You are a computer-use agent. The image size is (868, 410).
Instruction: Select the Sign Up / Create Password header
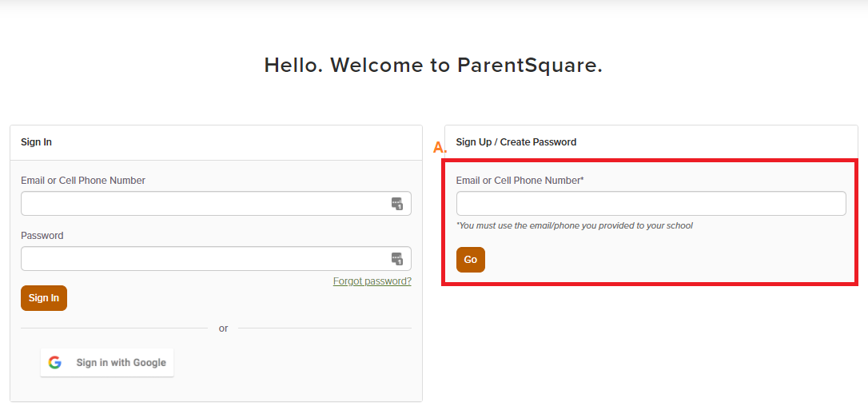[516, 142]
